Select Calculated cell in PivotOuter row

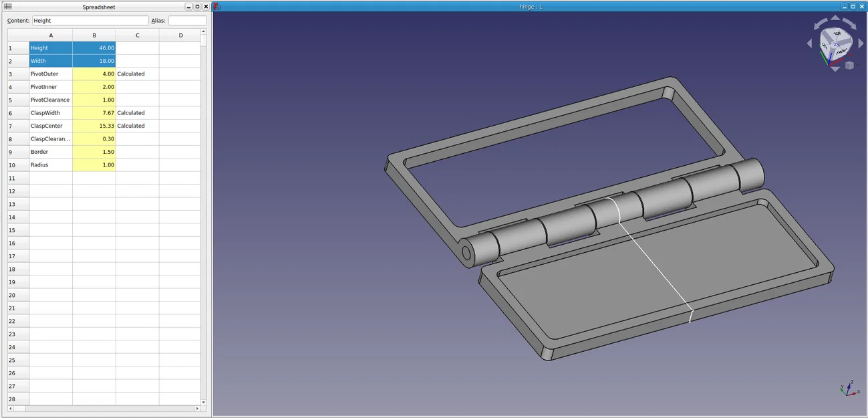(x=138, y=74)
